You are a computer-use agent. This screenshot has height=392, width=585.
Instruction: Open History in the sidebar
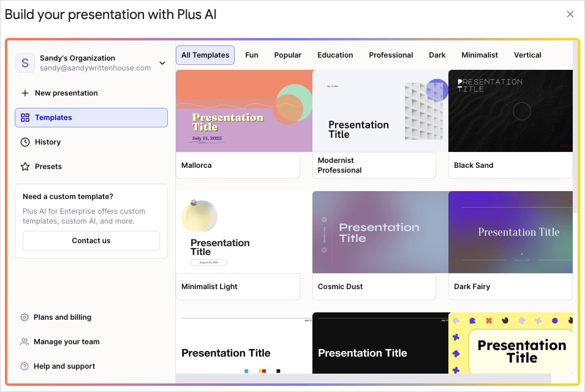pyautogui.click(x=91, y=142)
